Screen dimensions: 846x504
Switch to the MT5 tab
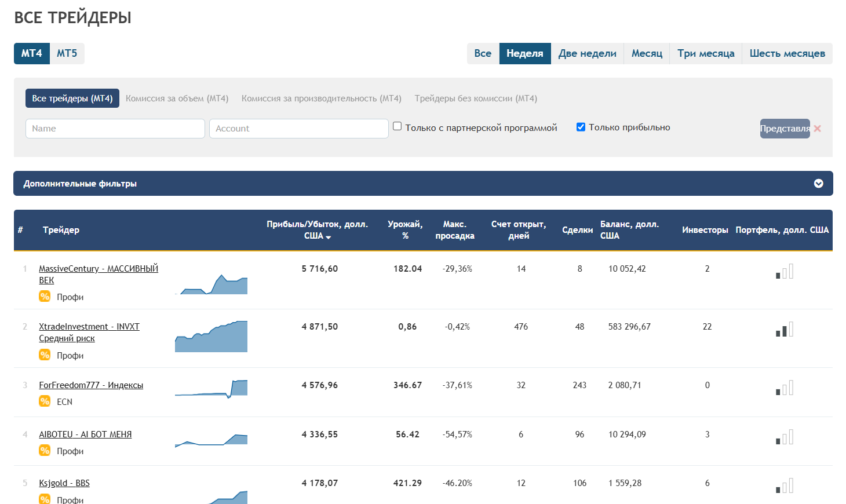(x=67, y=53)
